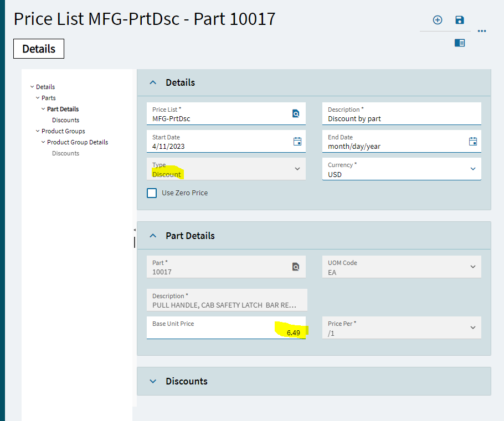Click the Details button under the title
504x421 pixels.
(x=39, y=49)
